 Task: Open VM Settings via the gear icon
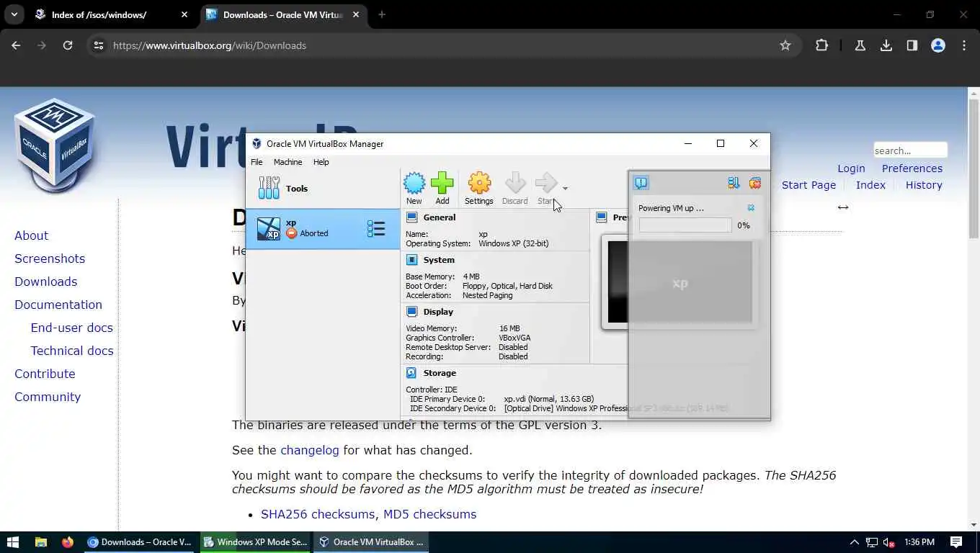click(x=479, y=184)
